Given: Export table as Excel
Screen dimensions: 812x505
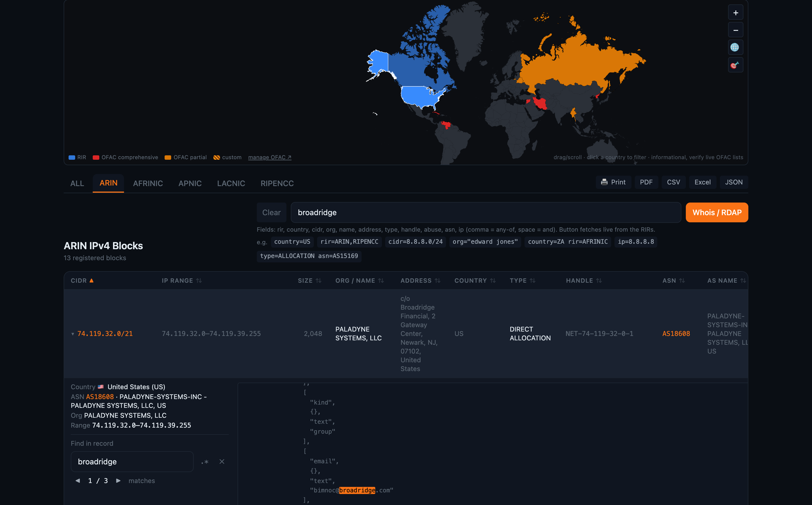Looking at the screenshot, I should click(x=702, y=182).
